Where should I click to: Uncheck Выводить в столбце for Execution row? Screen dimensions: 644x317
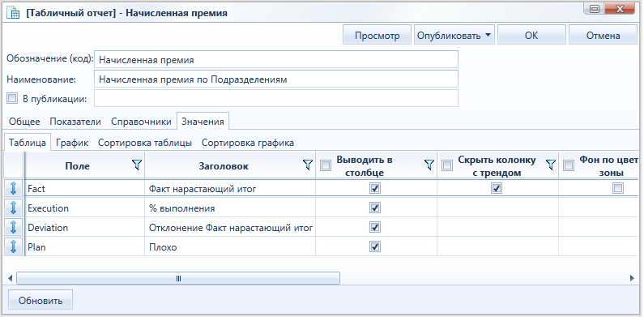coord(375,208)
